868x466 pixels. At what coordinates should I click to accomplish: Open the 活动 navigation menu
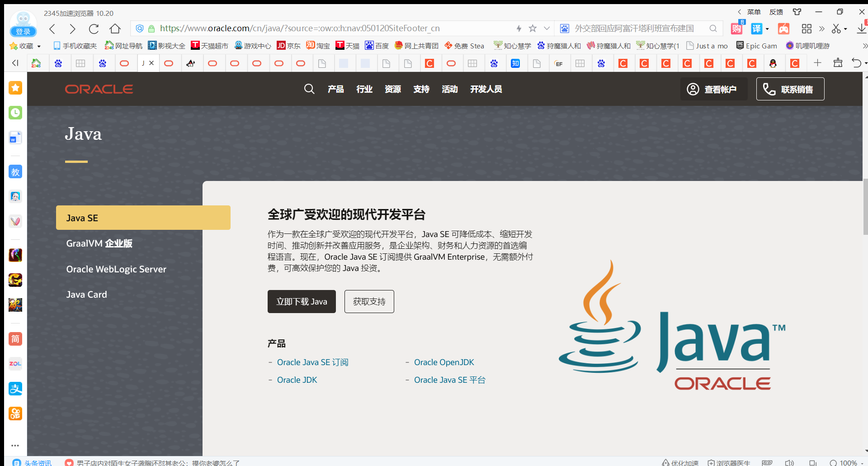click(x=450, y=89)
